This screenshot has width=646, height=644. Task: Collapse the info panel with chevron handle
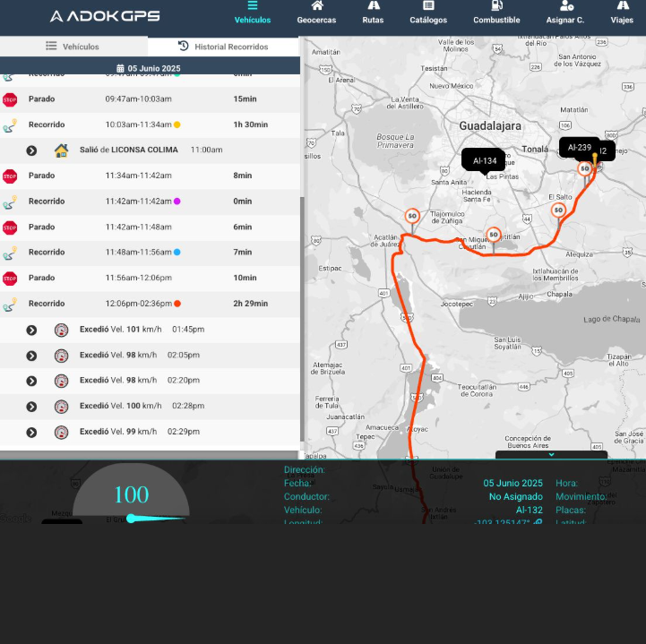pos(551,455)
